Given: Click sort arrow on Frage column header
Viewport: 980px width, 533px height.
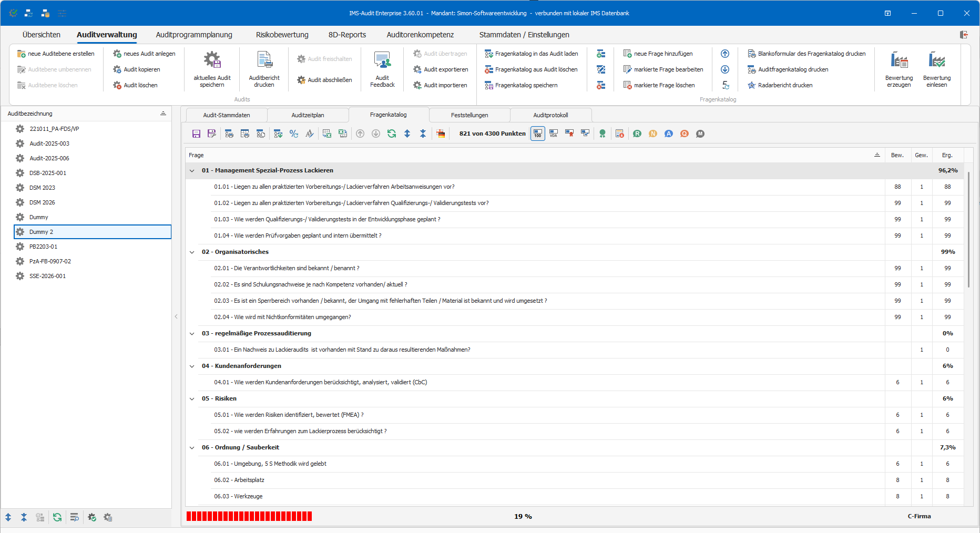Looking at the screenshot, I should 877,155.
